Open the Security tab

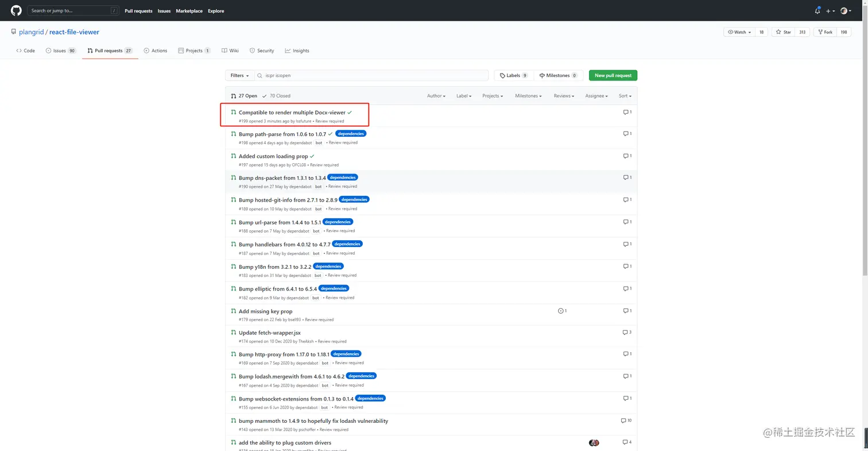point(262,51)
